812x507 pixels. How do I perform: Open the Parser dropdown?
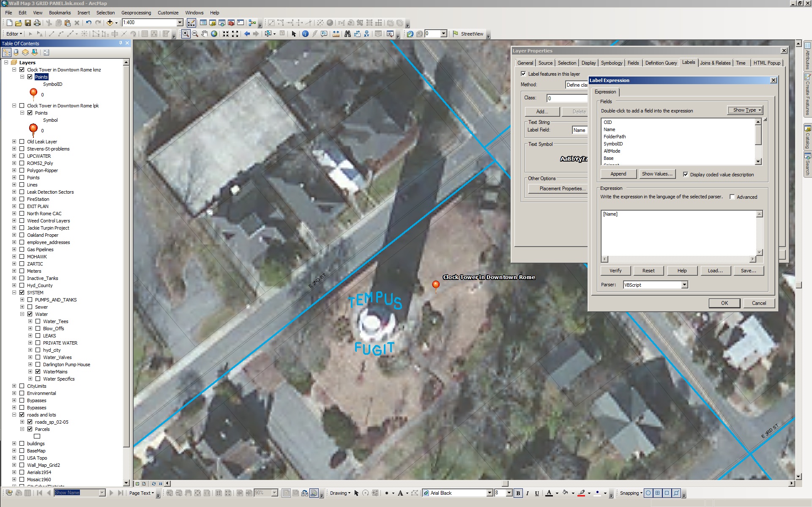point(684,285)
